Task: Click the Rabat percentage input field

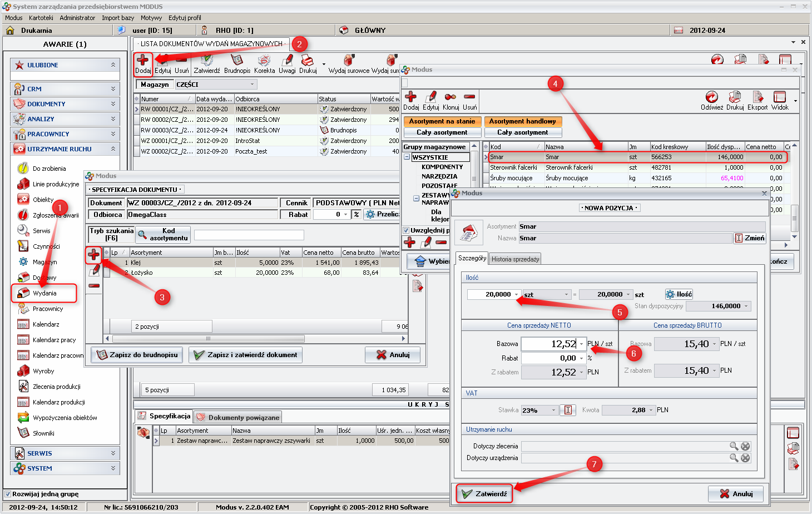Action: [553, 358]
